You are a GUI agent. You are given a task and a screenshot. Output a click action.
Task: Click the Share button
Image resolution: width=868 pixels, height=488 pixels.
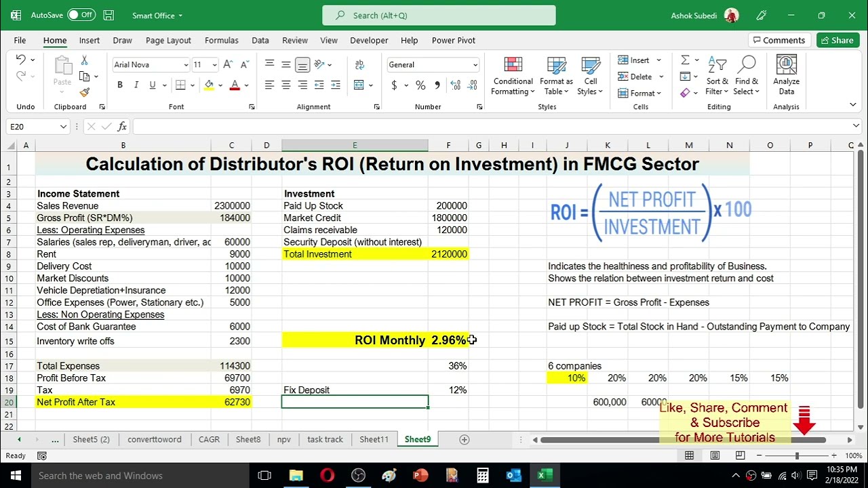[x=837, y=40]
